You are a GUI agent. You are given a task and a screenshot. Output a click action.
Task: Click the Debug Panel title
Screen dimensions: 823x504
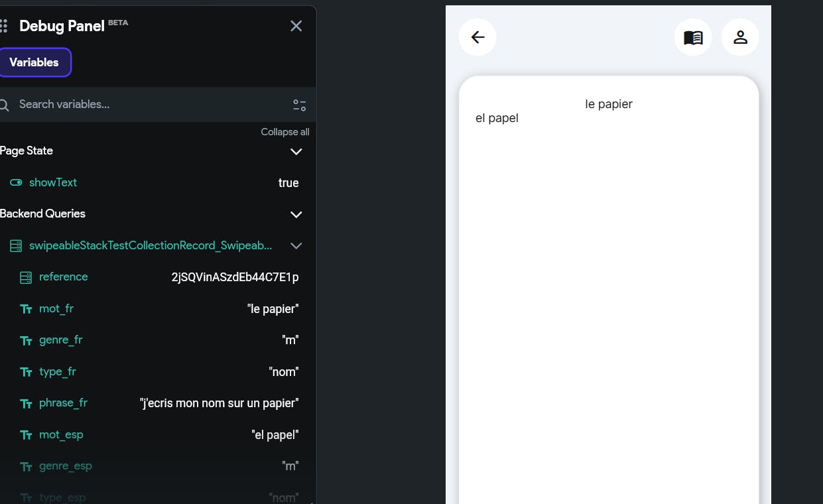point(62,26)
